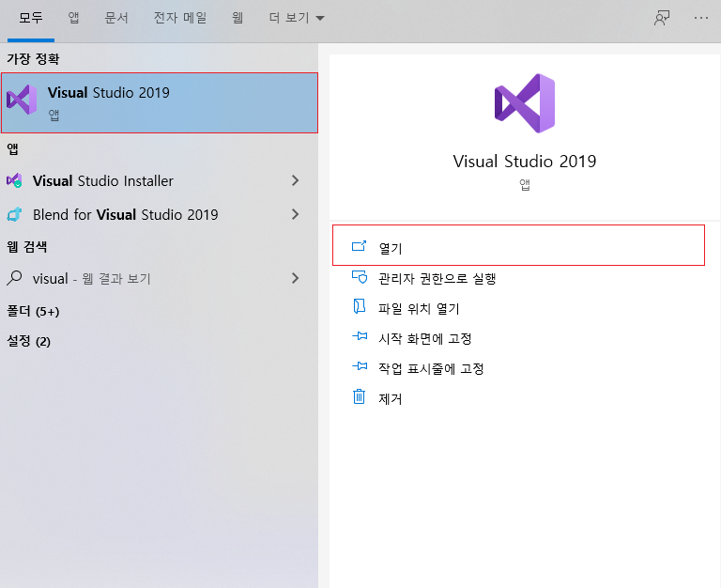Select the Visual Studio Installer result text

[x=103, y=181]
